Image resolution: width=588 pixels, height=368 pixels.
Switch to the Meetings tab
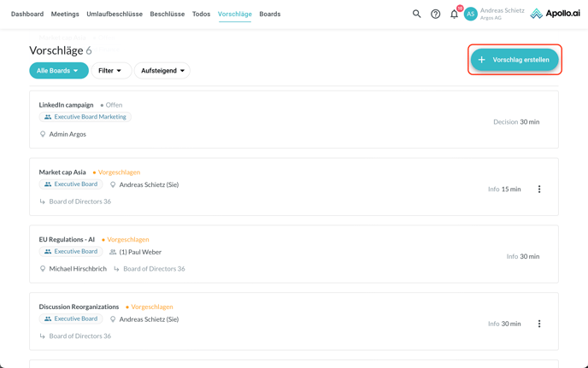click(x=65, y=14)
